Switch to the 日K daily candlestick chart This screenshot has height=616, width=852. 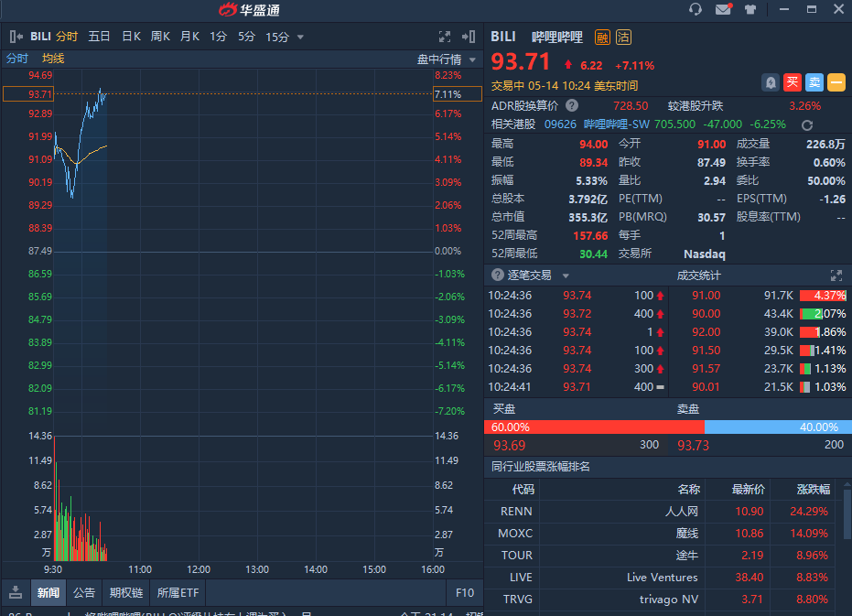(x=131, y=37)
